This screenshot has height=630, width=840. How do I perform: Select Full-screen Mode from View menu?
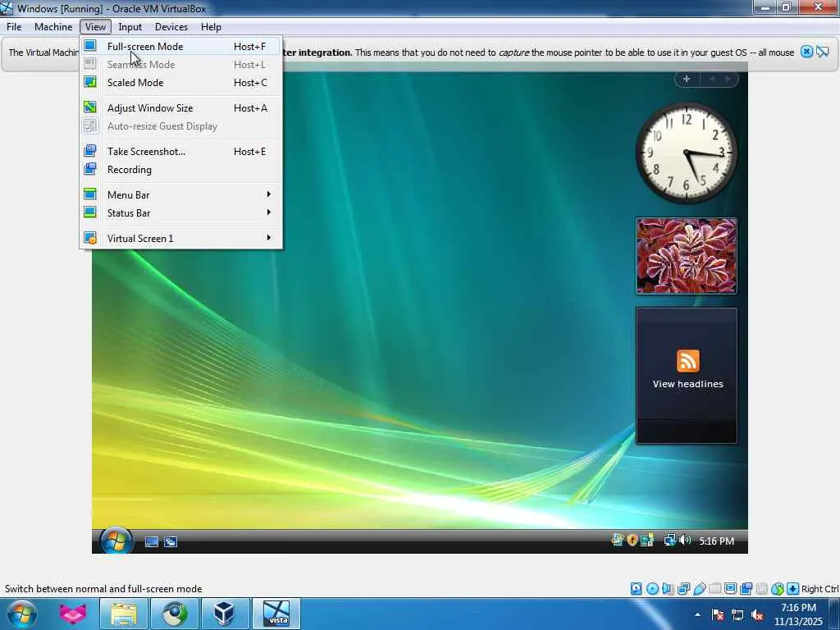pyautogui.click(x=181, y=47)
